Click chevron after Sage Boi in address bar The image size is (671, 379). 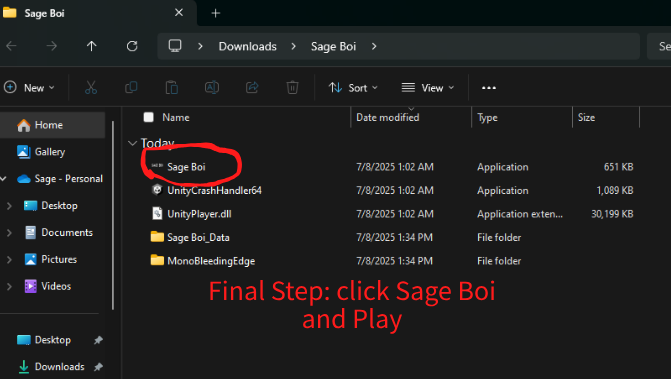point(374,46)
